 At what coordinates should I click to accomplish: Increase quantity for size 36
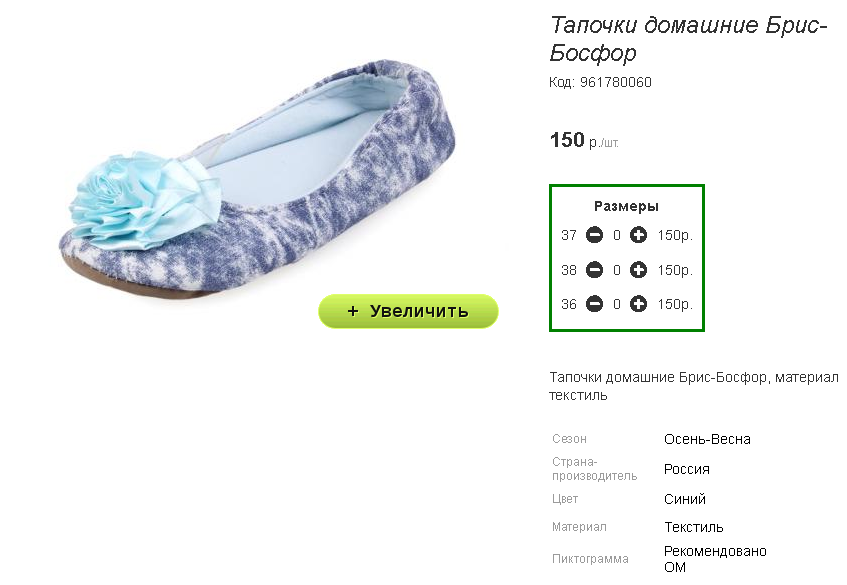click(x=638, y=304)
